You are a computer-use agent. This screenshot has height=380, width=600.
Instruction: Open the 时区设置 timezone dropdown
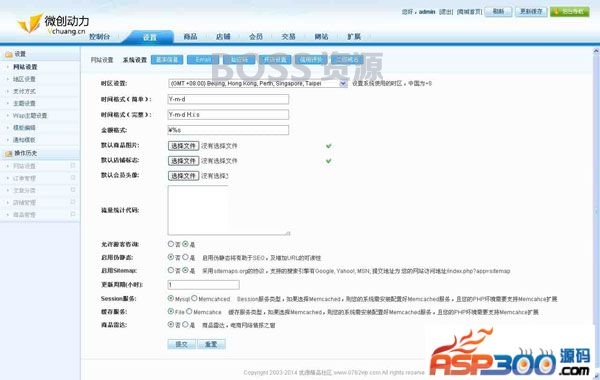point(258,83)
